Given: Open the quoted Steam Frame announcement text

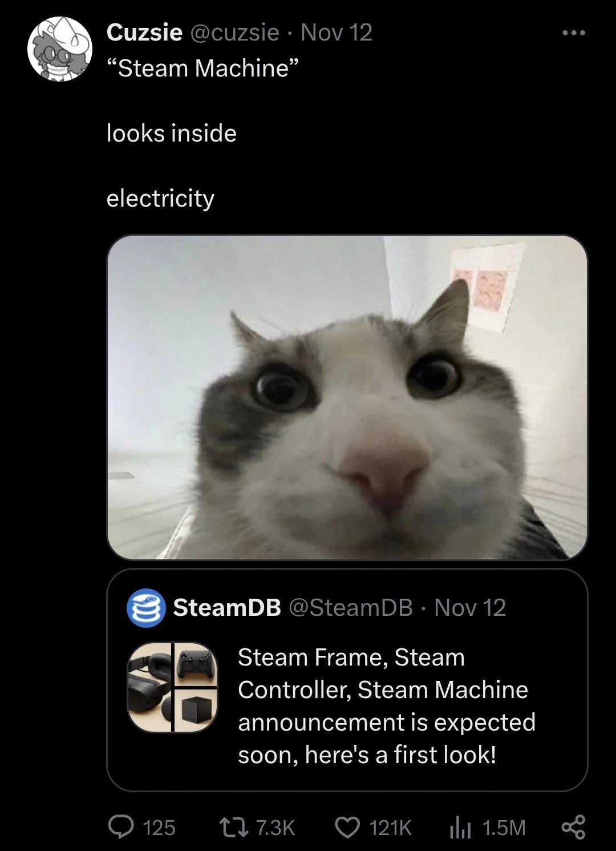Looking at the screenshot, I should pyautogui.click(x=387, y=705).
